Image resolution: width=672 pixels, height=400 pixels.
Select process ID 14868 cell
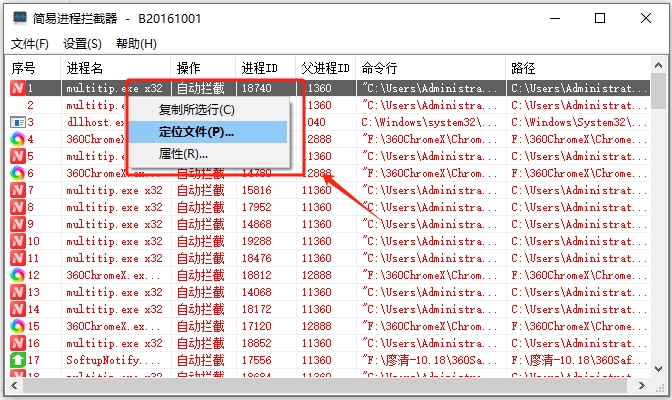click(x=256, y=224)
